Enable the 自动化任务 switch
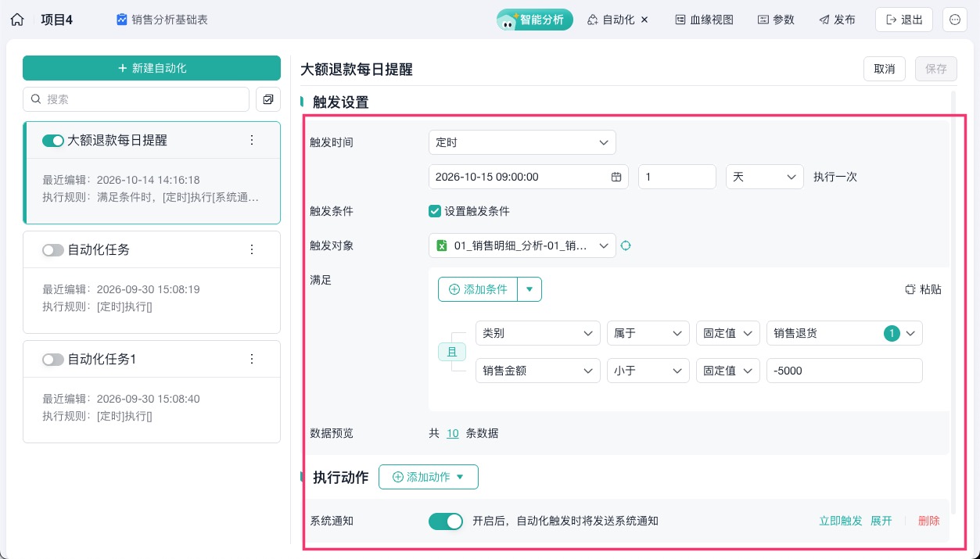This screenshot has width=980, height=559. [x=53, y=250]
